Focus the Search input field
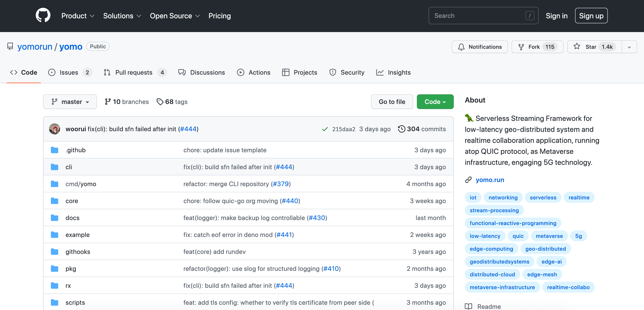This screenshot has height=310, width=644. [x=483, y=16]
